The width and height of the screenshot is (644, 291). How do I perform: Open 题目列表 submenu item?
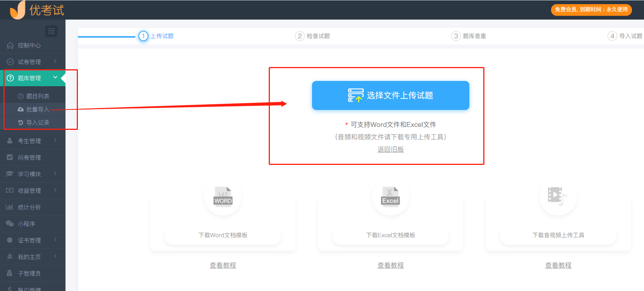coord(33,96)
